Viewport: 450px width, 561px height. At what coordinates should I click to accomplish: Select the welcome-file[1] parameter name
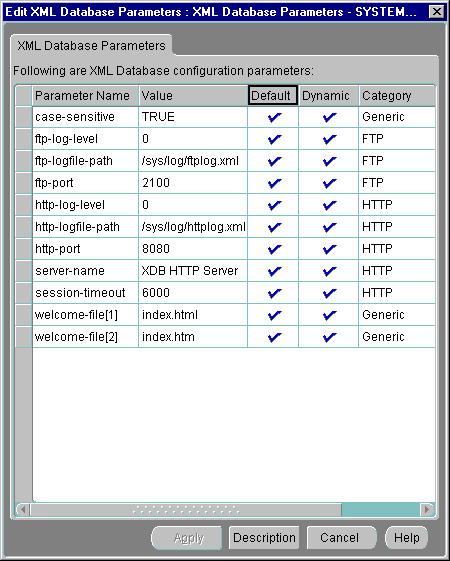pyautogui.click(x=85, y=315)
